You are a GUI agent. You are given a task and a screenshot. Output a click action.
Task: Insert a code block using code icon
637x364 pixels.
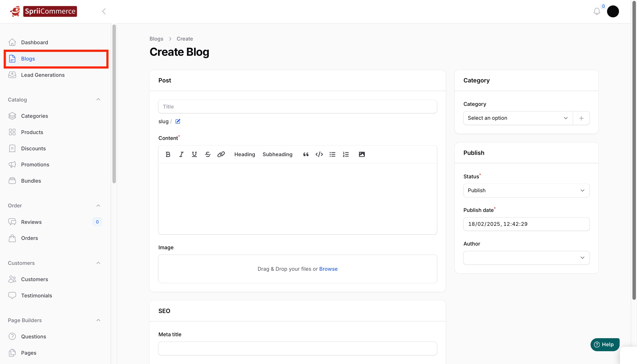pos(319,154)
